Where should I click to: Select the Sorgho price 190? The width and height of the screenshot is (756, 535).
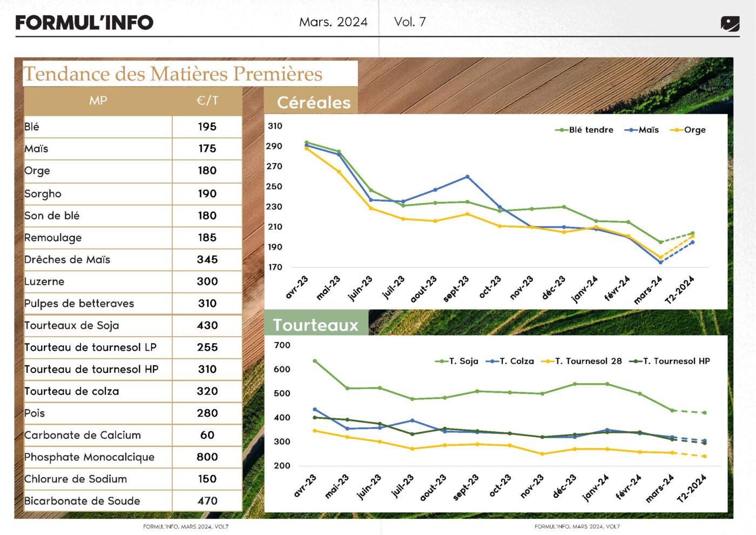click(207, 193)
